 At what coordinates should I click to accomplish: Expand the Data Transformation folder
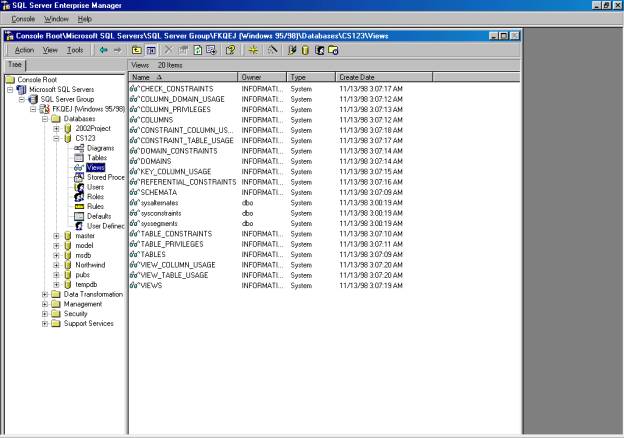(x=45, y=294)
